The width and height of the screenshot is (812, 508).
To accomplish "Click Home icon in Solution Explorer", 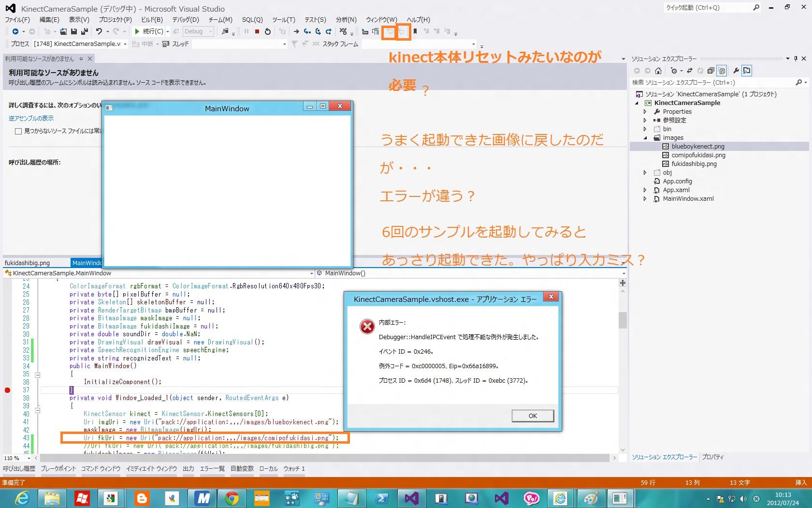I will pos(658,71).
